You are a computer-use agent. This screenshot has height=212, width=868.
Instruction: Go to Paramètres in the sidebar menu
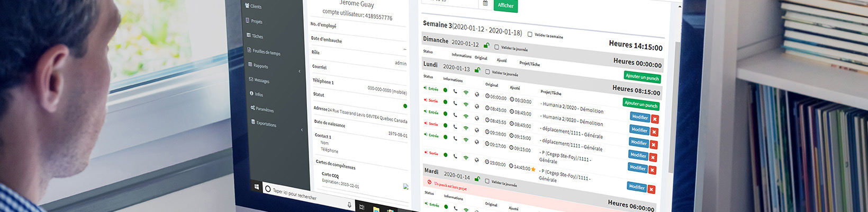(x=264, y=109)
